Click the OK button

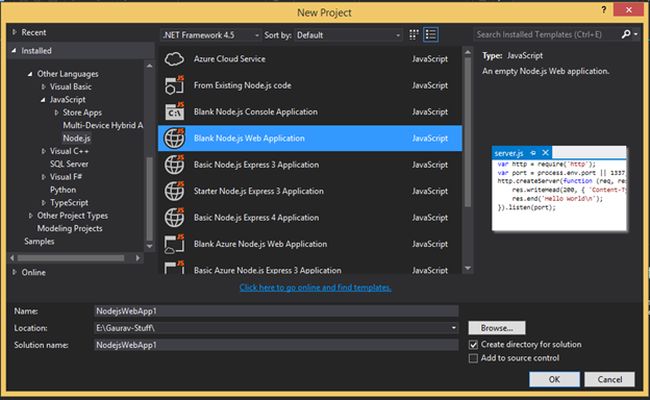click(554, 379)
